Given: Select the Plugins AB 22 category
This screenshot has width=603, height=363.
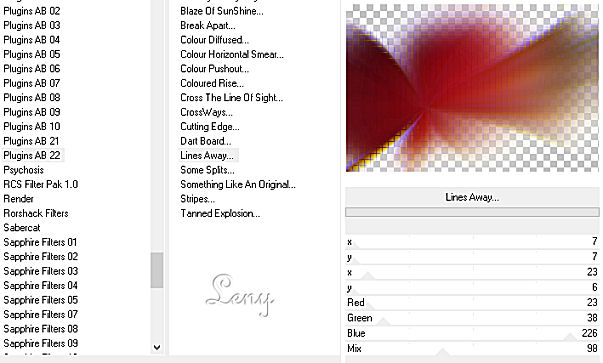Looking at the screenshot, I should coord(32,155).
